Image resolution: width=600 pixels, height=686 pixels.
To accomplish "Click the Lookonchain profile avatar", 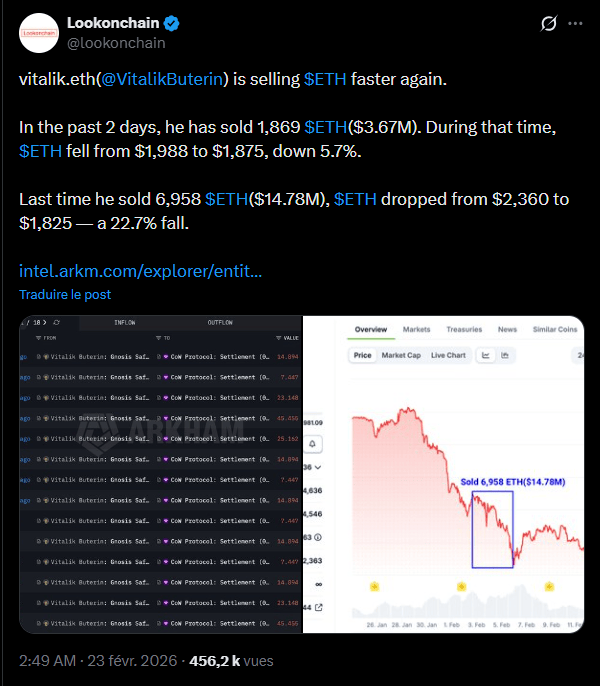I will click(38, 33).
